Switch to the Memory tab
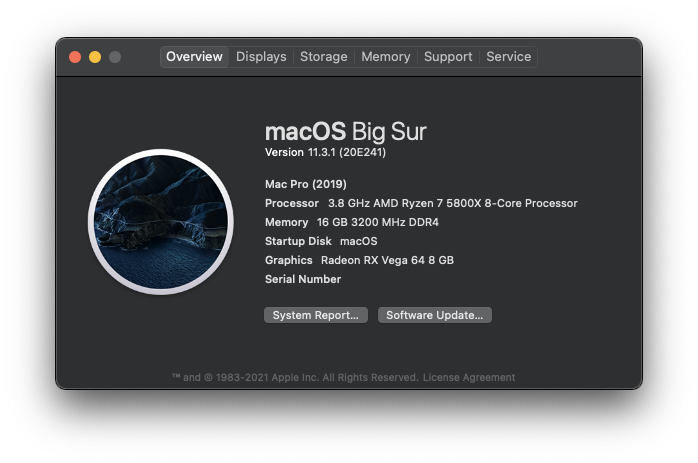 click(386, 57)
